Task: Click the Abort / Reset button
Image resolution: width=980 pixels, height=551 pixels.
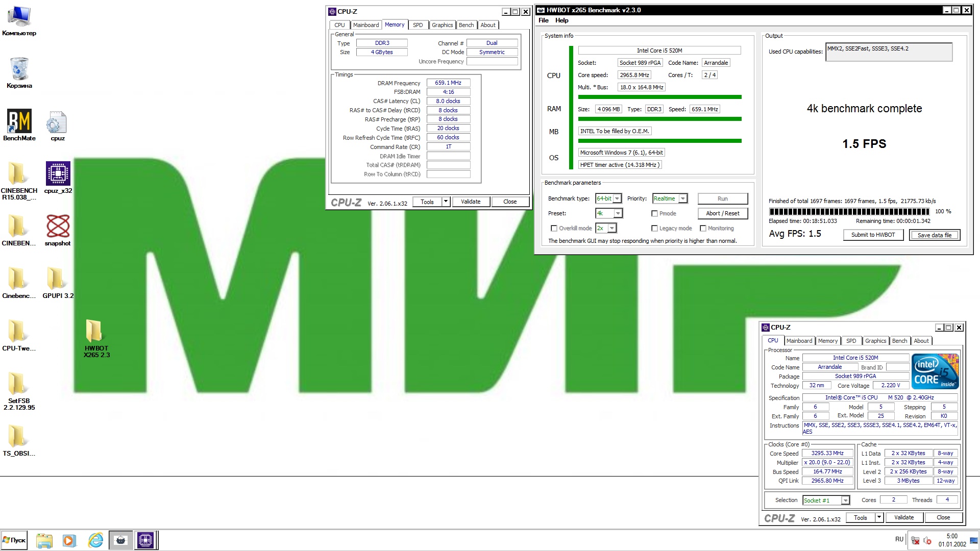Action: click(722, 213)
